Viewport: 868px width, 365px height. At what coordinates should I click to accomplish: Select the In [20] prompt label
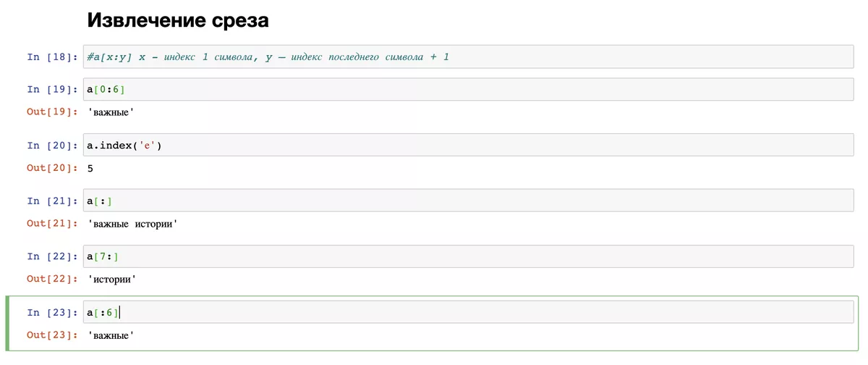pos(51,146)
